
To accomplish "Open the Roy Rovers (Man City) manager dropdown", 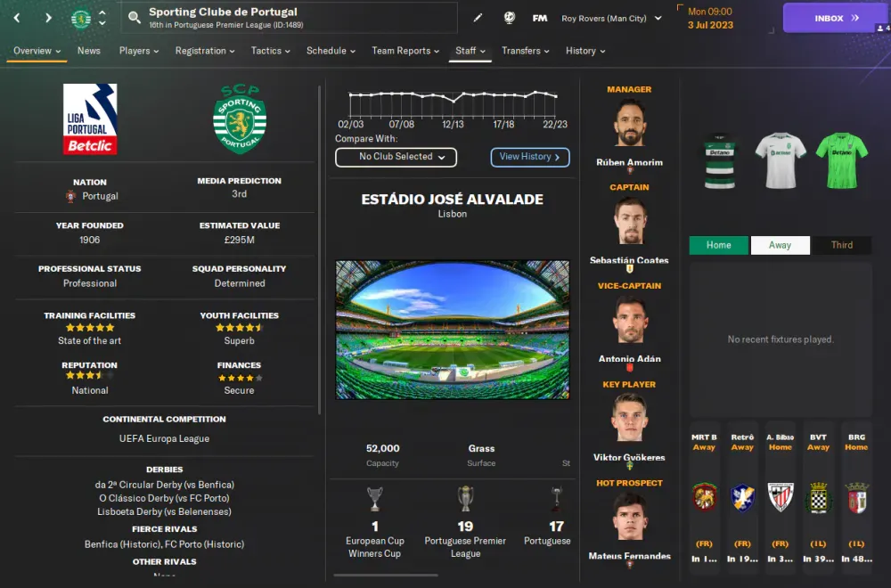I will pyautogui.click(x=611, y=18).
